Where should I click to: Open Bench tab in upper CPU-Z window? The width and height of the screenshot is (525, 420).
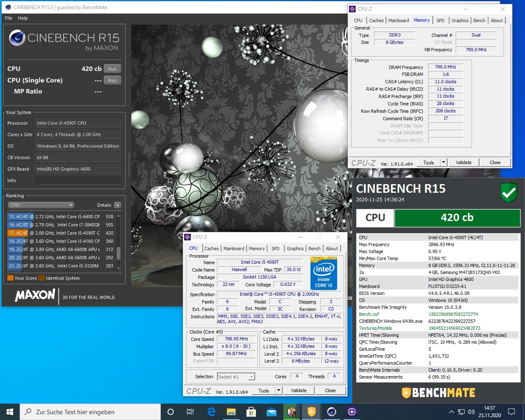point(479,21)
